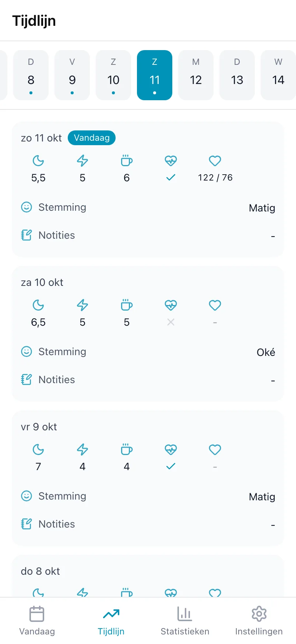Tap the heart blood pressure icon for za 10 okt
Image resolution: width=296 pixels, height=644 pixels.
coord(215,305)
